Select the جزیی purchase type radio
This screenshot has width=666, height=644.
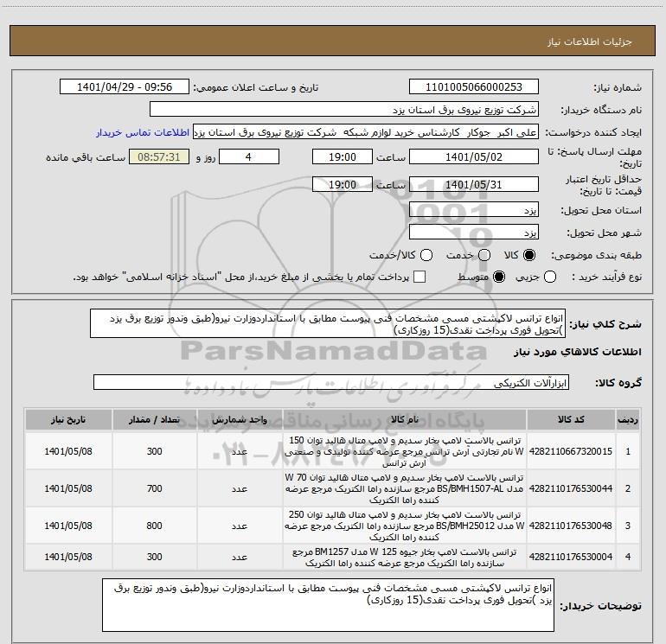pyautogui.click(x=550, y=277)
